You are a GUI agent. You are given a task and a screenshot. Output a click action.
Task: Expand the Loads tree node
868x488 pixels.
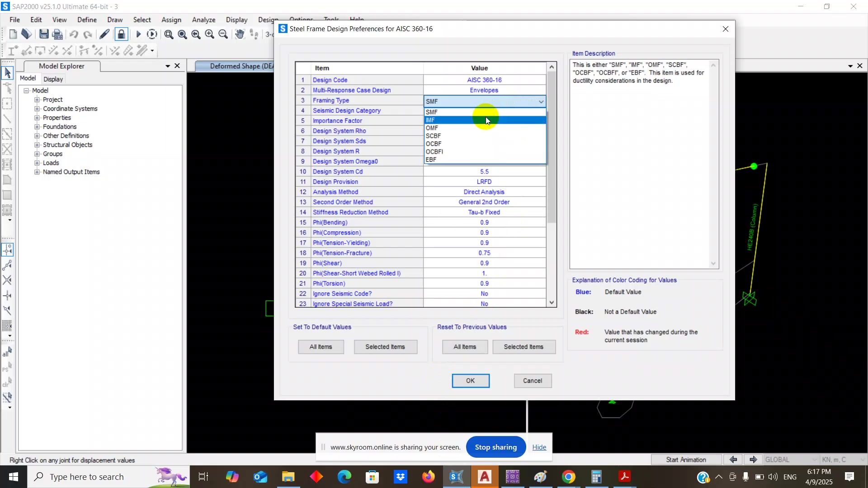pyautogui.click(x=37, y=163)
